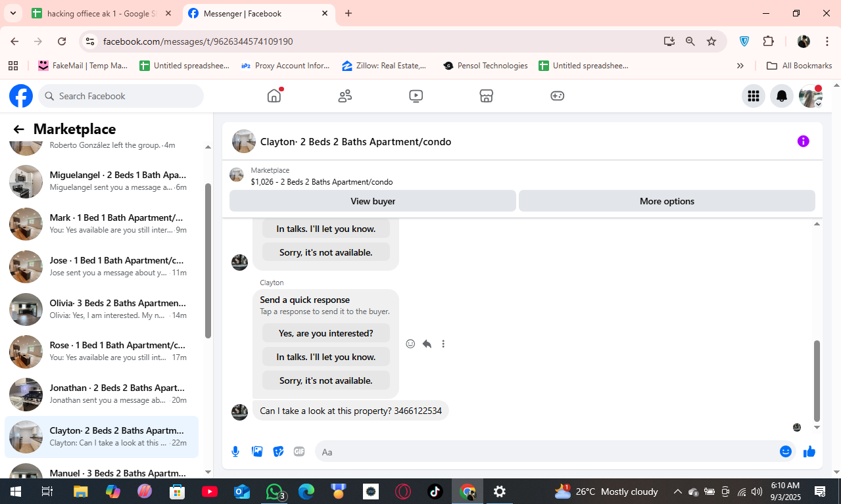Open Jose 1 Bed 1 Bath conversation
This screenshot has width=841, height=504.
pyautogui.click(x=102, y=266)
